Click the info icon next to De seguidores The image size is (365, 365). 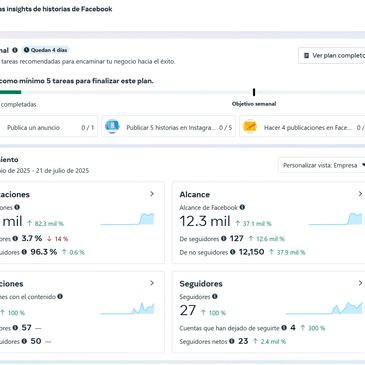pyautogui.click(x=224, y=238)
